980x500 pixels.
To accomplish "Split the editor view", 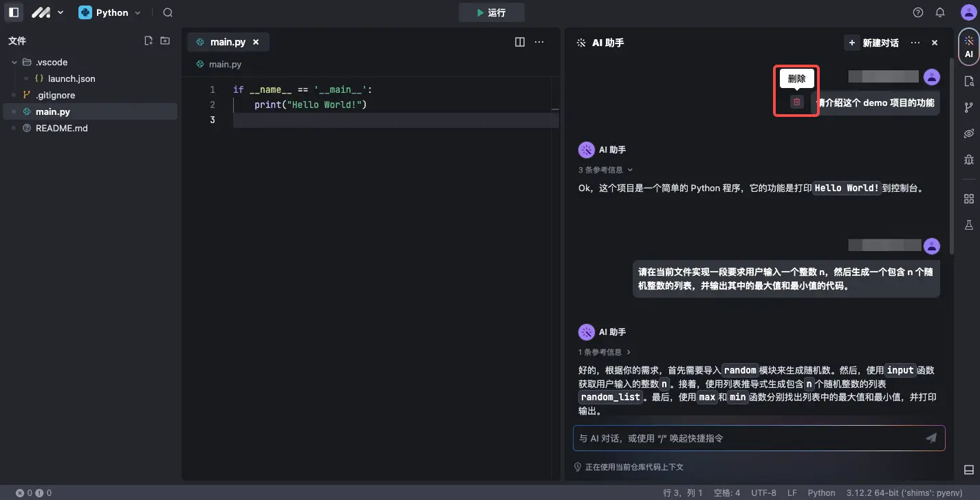I will tap(520, 42).
